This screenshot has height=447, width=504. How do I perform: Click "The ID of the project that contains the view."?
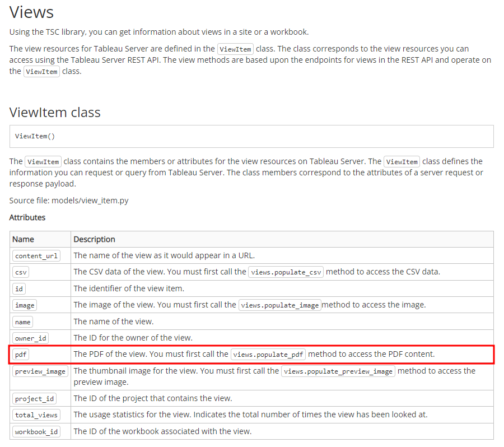pyautogui.click(x=153, y=398)
